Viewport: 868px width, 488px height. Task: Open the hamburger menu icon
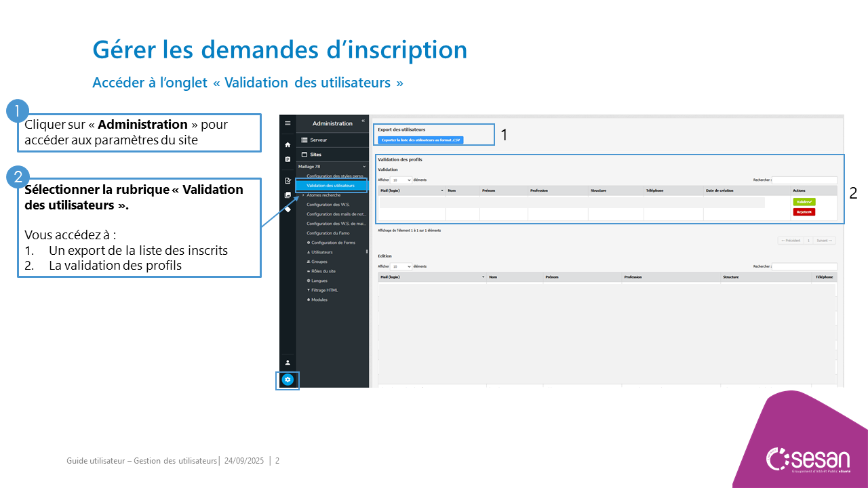point(288,123)
